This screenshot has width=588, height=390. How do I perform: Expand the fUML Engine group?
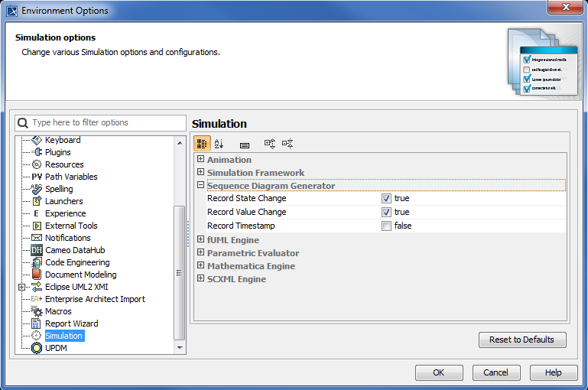tap(200, 239)
